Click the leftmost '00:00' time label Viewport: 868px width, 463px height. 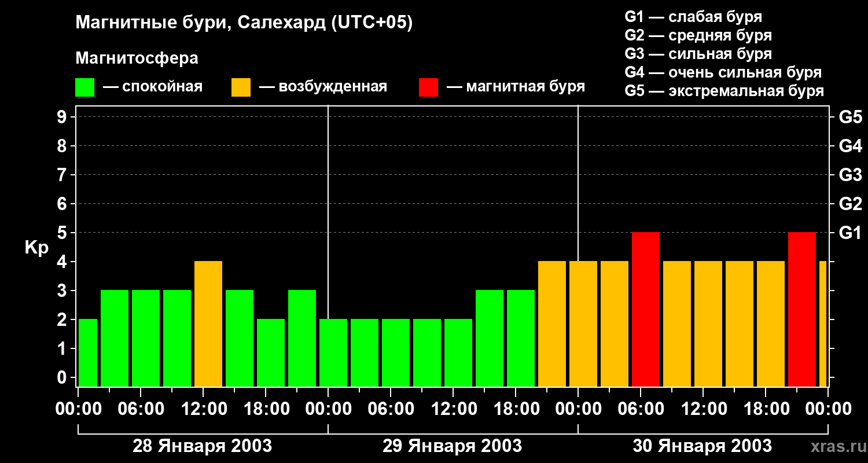(x=78, y=409)
